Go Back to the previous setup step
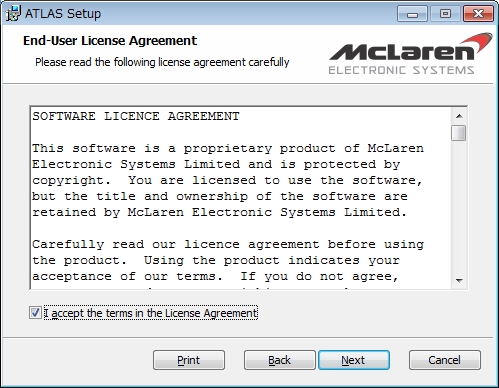The image size is (499, 388). coord(279,360)
